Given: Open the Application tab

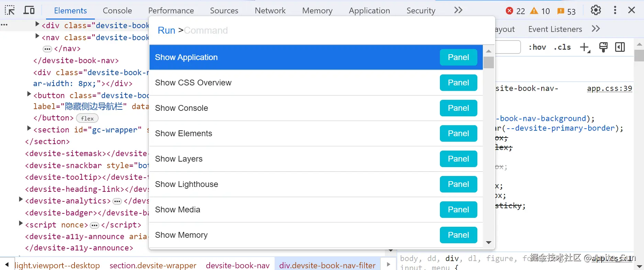Looking at the screenshot, I should (369, 11).
